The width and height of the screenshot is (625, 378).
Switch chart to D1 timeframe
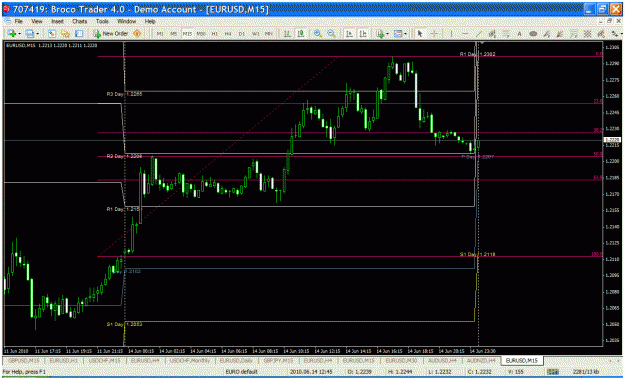click(242, 34)
